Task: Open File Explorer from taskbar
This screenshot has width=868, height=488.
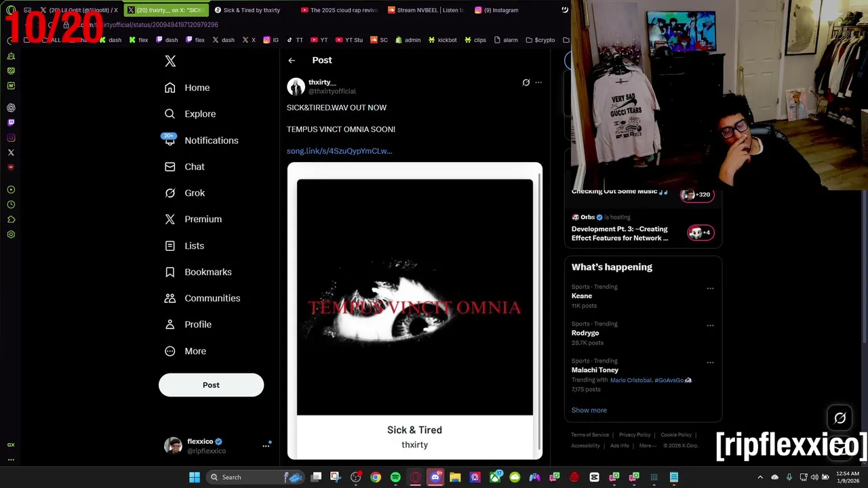Action: click(455, 477)
